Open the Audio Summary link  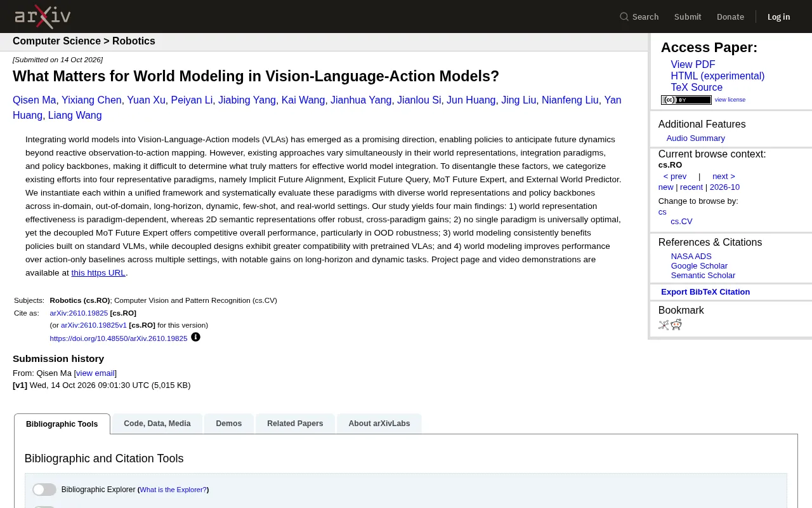(695, 138)
